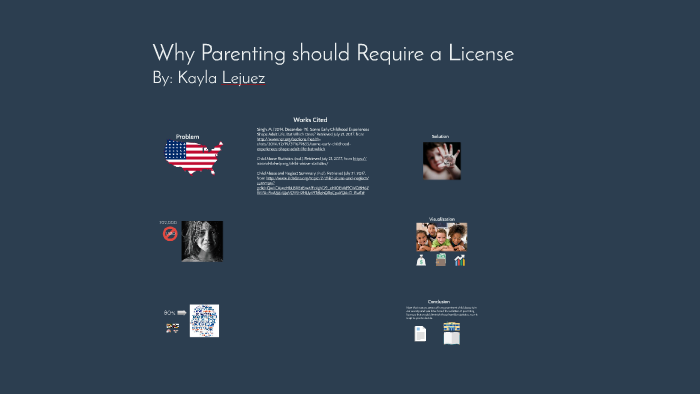Open the group of smiling children photo
This screenshot has height=394, width=700.
(442, 237)
